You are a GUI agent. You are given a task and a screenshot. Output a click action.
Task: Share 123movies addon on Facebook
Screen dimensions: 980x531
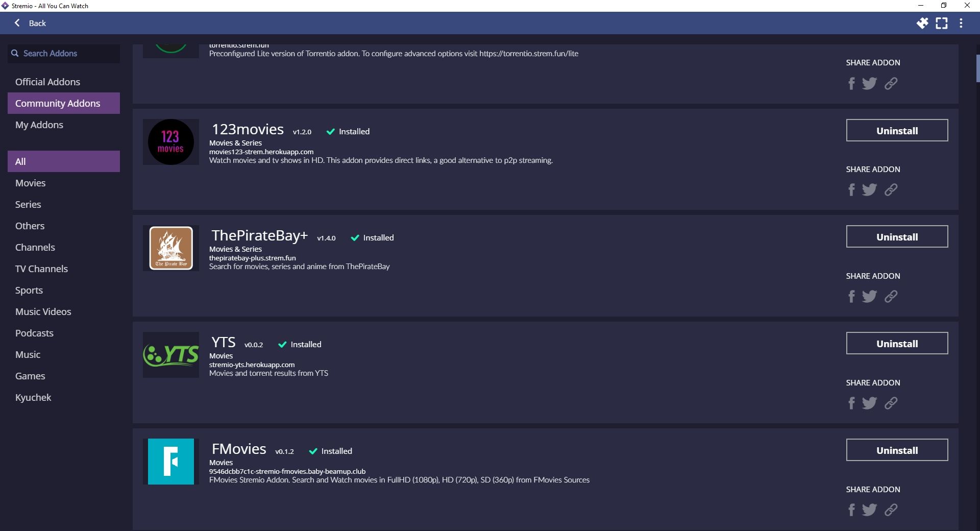(x=851, y=190)
